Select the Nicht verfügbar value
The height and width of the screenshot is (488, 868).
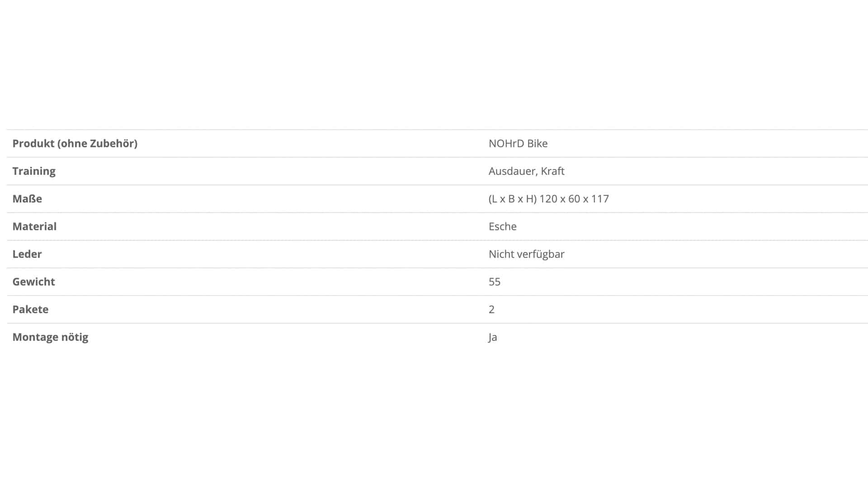click(527, 254)
